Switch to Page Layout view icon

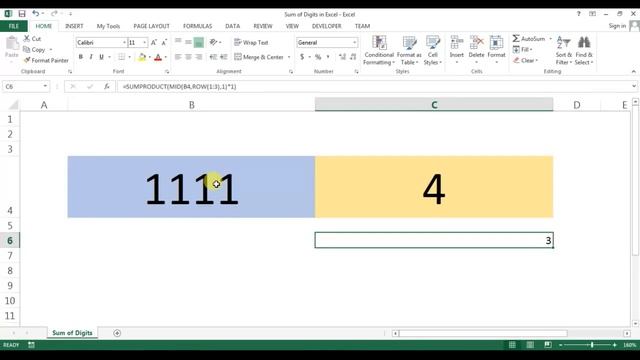coord(530,345)
